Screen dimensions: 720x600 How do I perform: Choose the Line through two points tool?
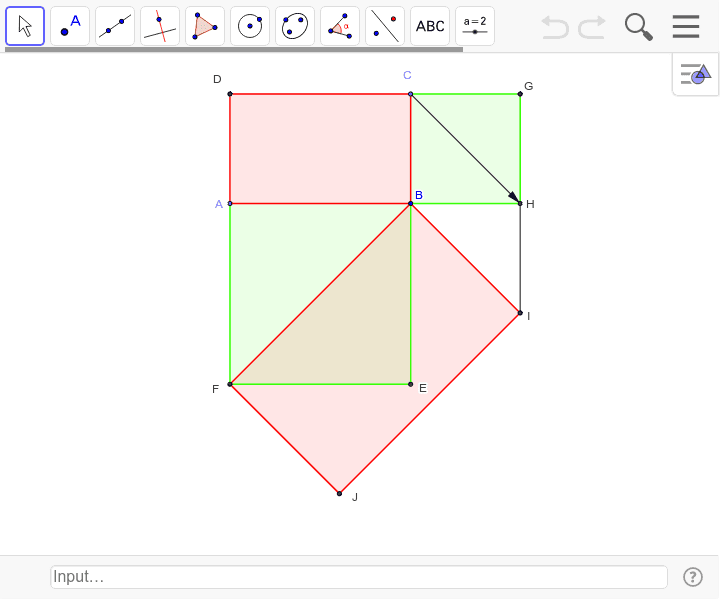[115, 26]
